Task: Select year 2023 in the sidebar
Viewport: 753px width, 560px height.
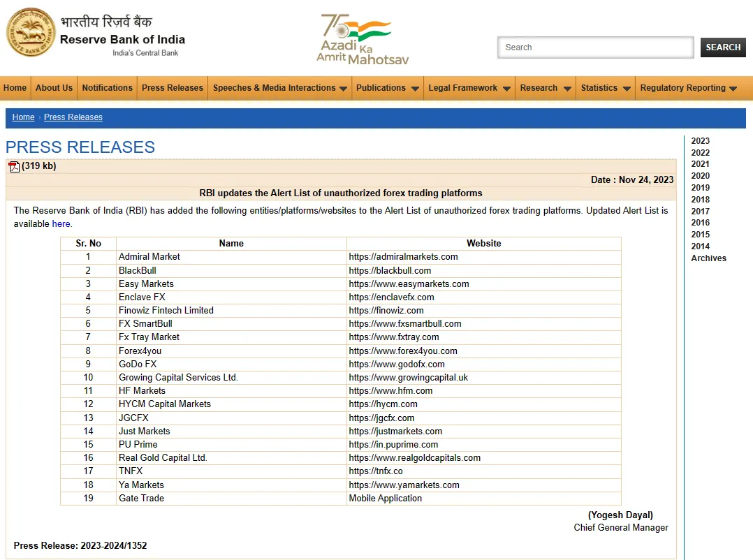Action: click(x=700, y=140)
